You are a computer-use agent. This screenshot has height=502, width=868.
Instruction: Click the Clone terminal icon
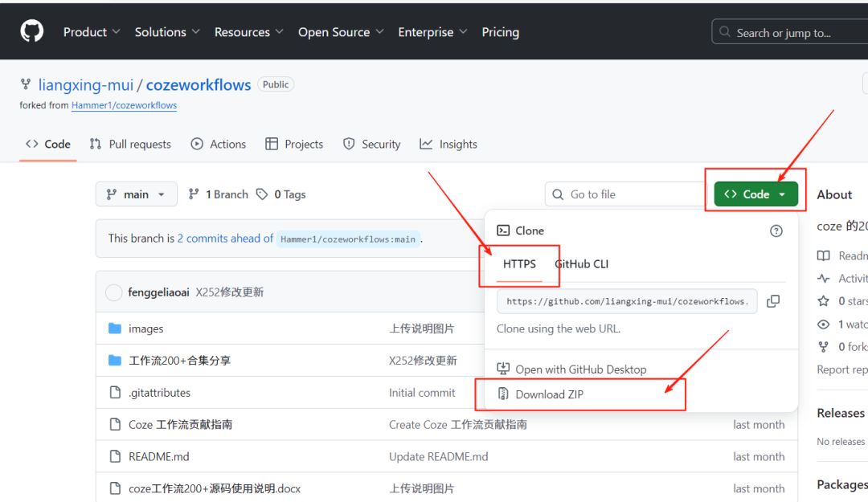pyautogui.click(x=503, y=231)
